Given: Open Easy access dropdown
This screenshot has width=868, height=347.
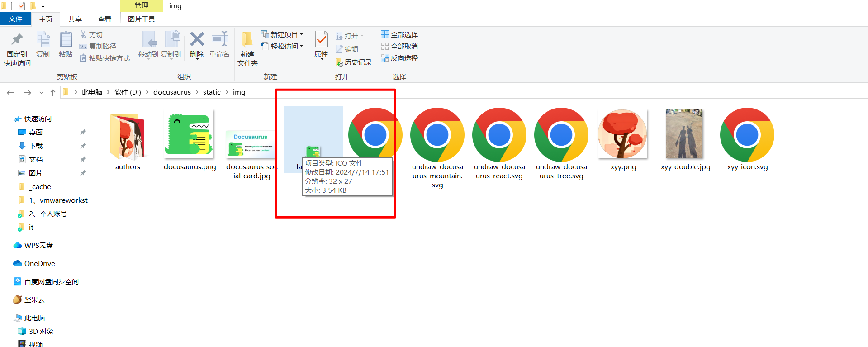Looking at the screenshot, I should click(x=282, y=46).
